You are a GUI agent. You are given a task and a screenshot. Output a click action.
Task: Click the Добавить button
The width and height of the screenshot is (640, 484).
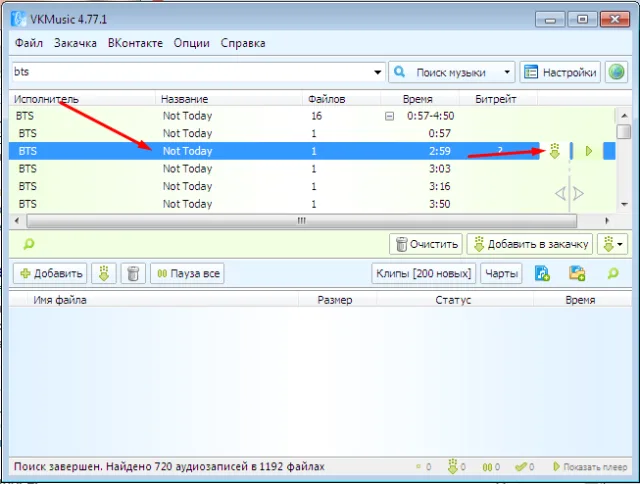[x=50, y=273]
